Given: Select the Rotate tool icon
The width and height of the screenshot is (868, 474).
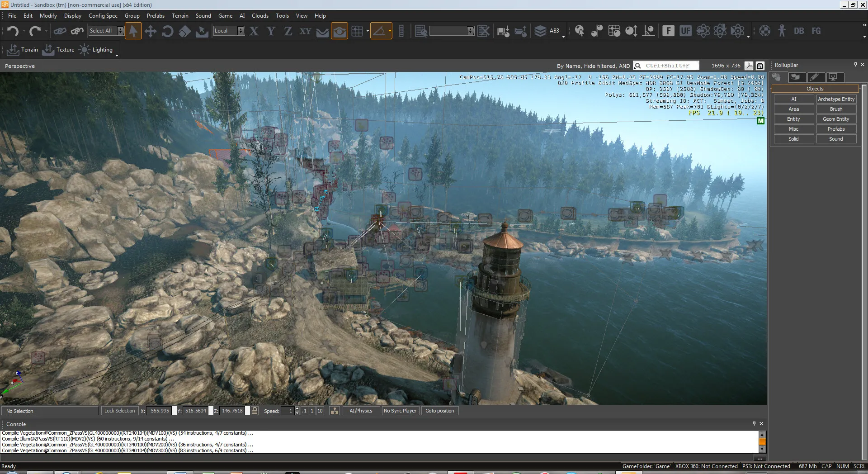Looking at the screenshot, I should [x=168, y=31].
